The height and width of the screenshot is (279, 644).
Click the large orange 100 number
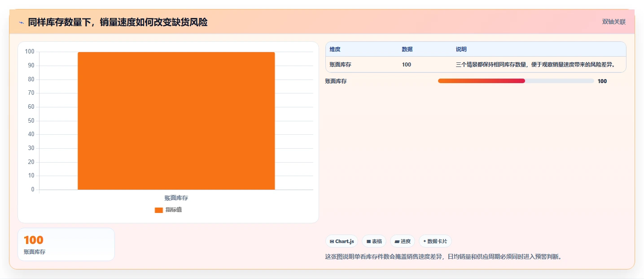(34, 240)
